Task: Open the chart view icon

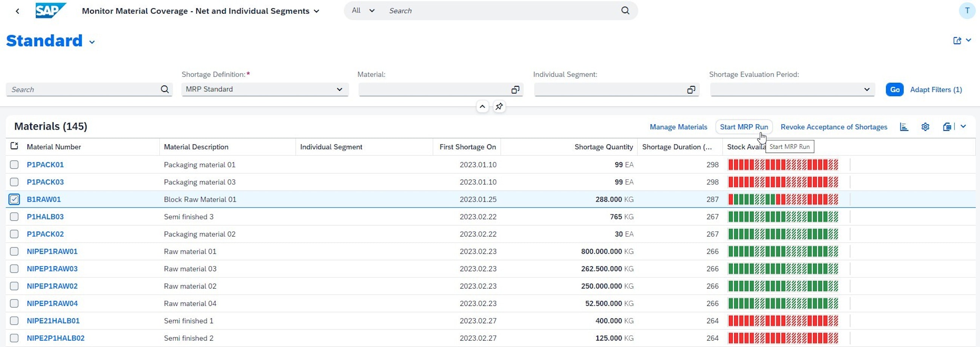Action: click(x=904, y=127)
